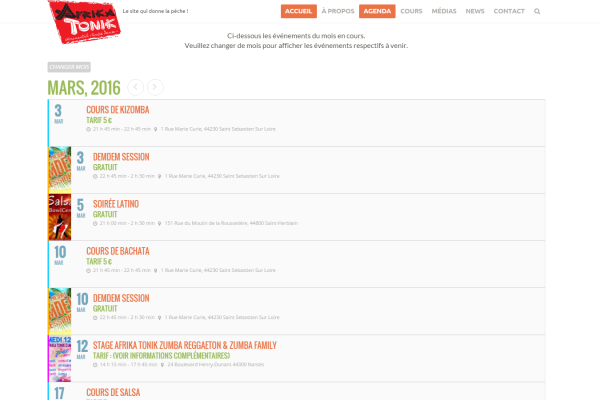The height and width of the screenshot is (400, 600).
Task: Open Cours de Kizomba event
Action: (117, 109)
